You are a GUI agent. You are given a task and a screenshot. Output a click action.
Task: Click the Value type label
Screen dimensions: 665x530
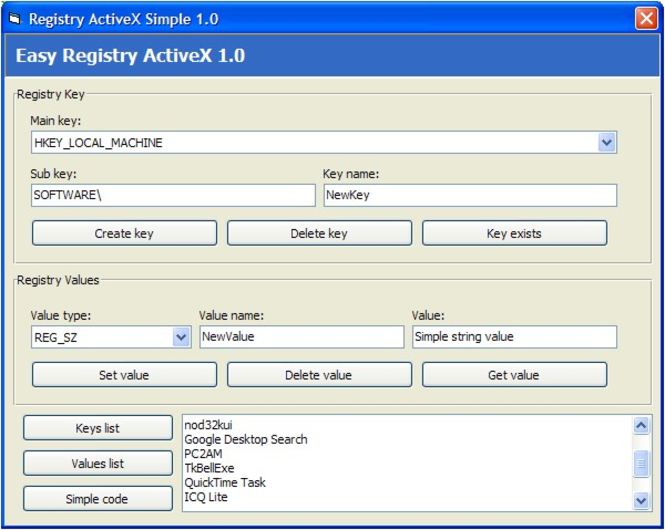61,315
